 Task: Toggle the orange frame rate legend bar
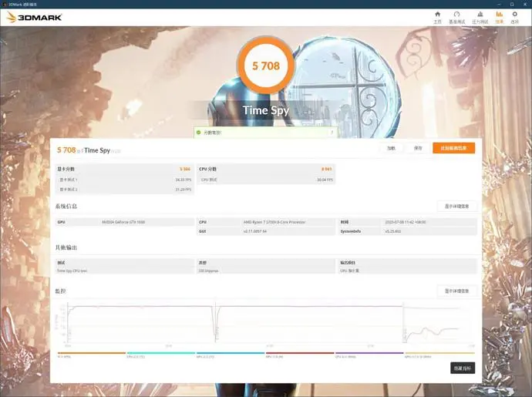coord(91,355)
